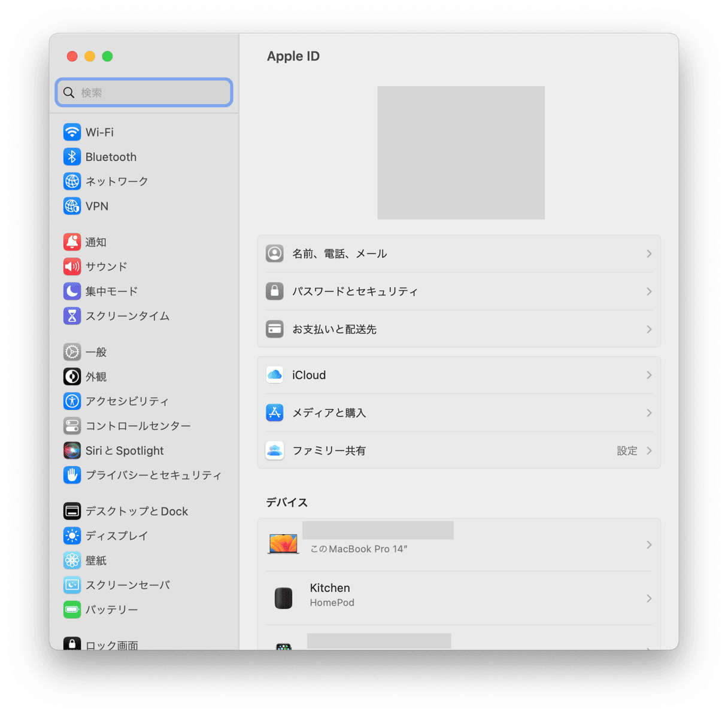Click the Bluetooth label text
The image size is (728, 715).
click(x=111, y=157)
